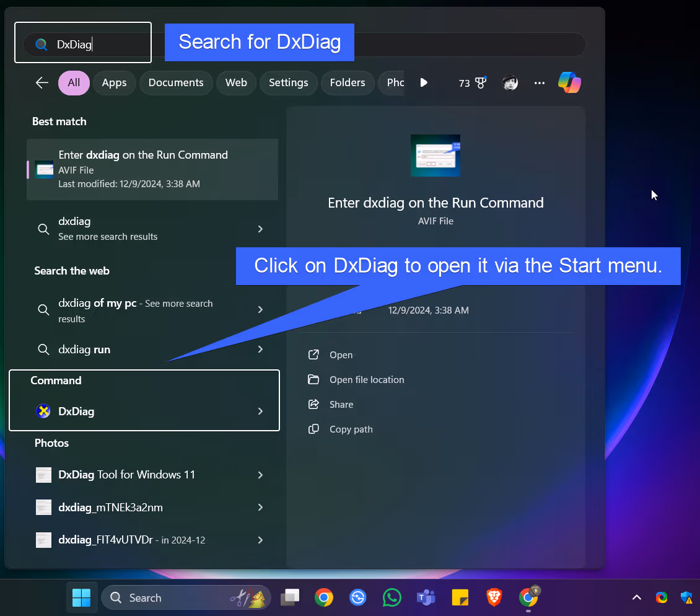Image resolution: width=700 pixels, height=616 pixels.
Task: Expand chevron next to 'dxdiag run'
Action: [x=260, y=349]
